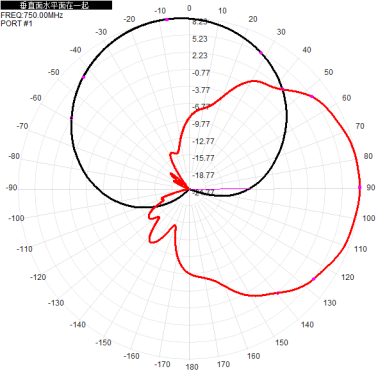Click the -160 degree angle label
The height and width of the screenshot is (378, 378).
[131, 356]
